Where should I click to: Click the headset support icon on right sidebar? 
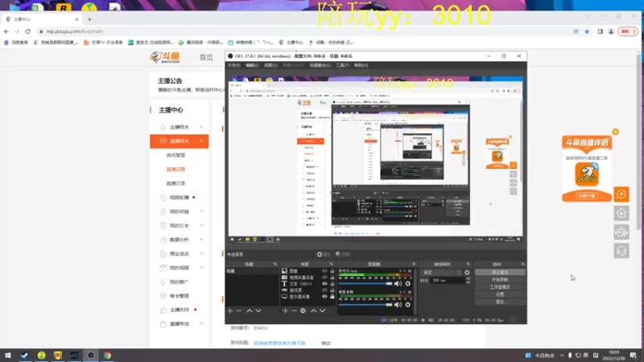(621, 251)
